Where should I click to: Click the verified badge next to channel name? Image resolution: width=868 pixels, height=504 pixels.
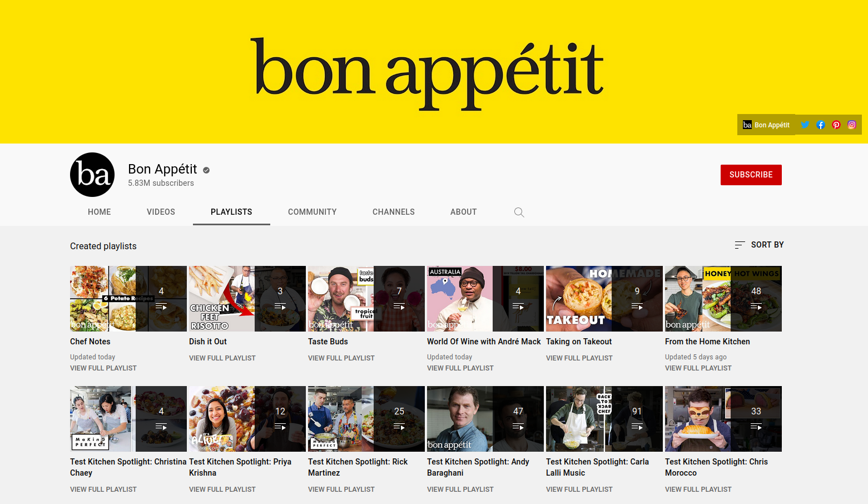click(206, 170)
